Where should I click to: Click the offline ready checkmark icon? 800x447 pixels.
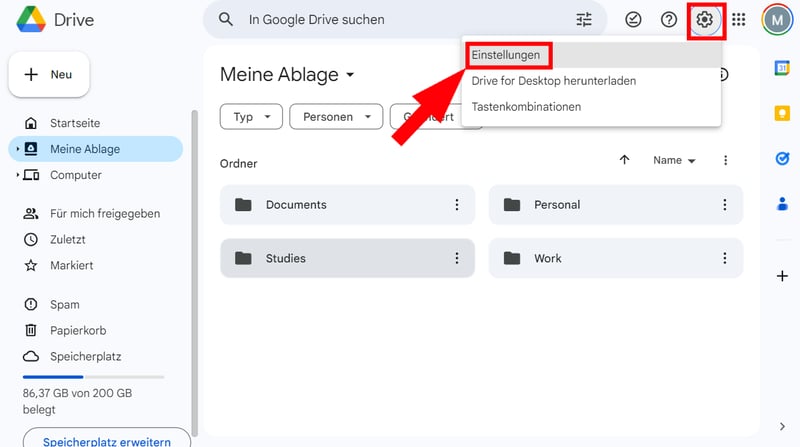click(633, 20)
